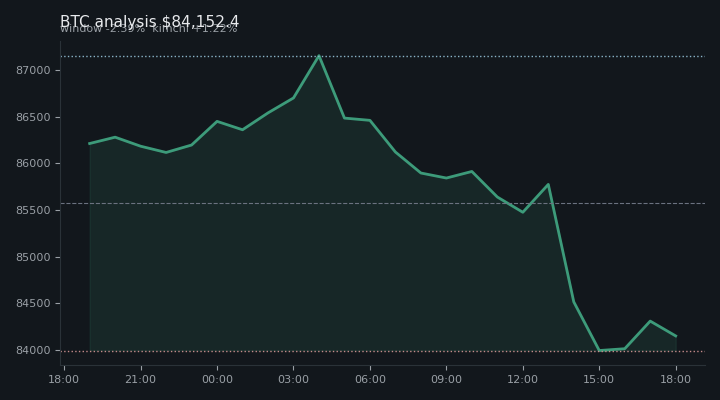Click the 84000 price axis label

tap(33, 350)
